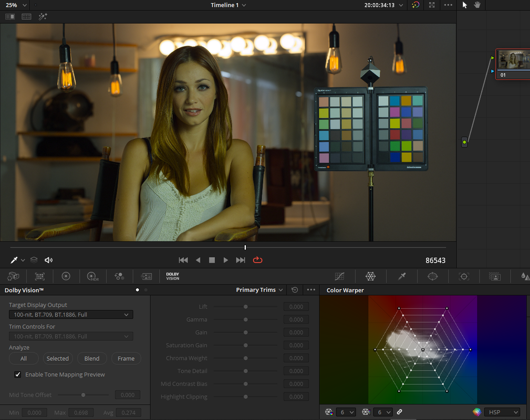
Task: Switch to the Dolby Vision palette tab
Action: pyautogui.click(x=172, y=276)
